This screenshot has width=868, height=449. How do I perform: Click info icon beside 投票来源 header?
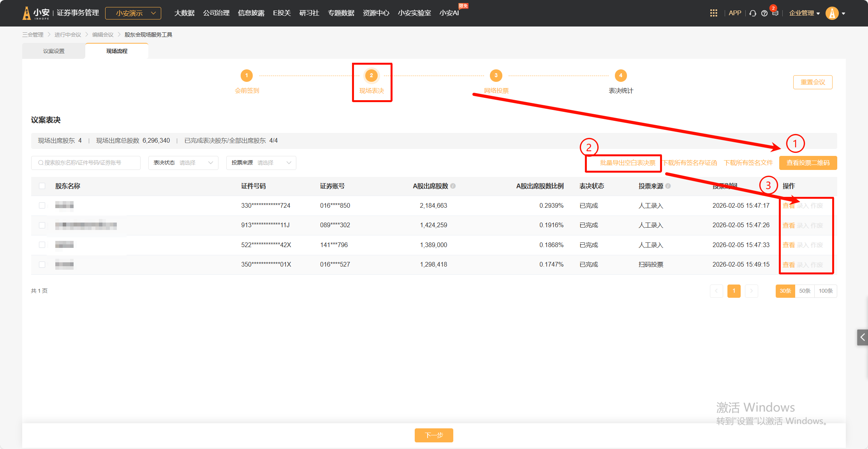668,186
